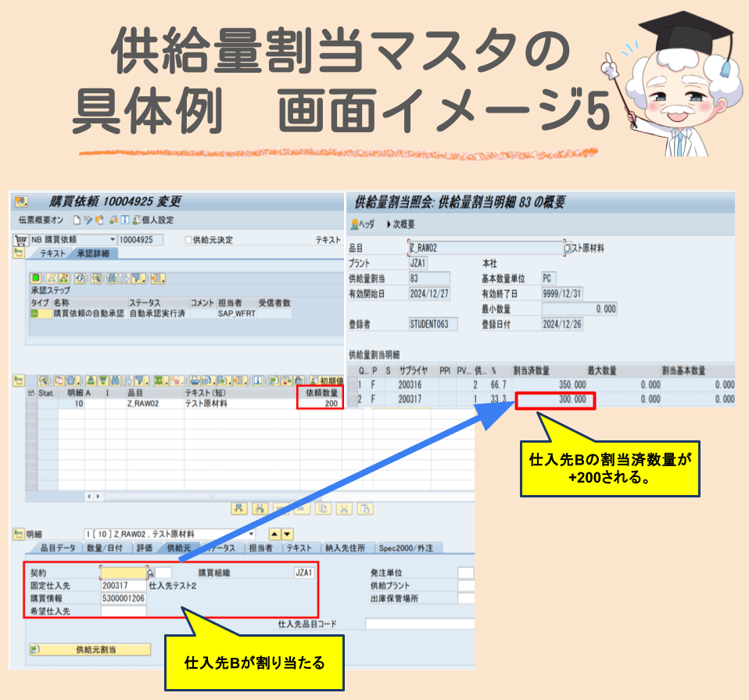Click the magnifier search icon in approval toolbar

[x=95, y=278]
